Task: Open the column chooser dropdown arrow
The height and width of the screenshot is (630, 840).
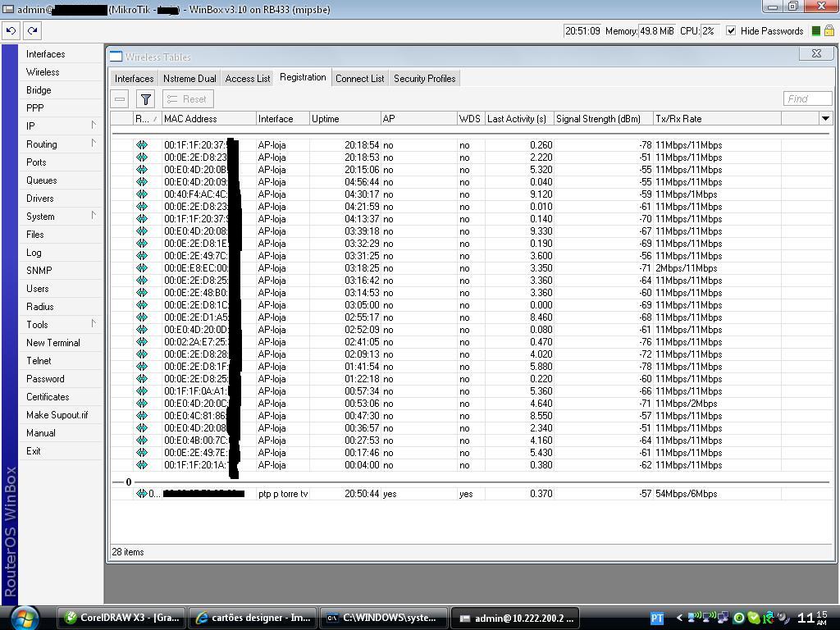Action: pyautogui.click(x=825, y=118)
